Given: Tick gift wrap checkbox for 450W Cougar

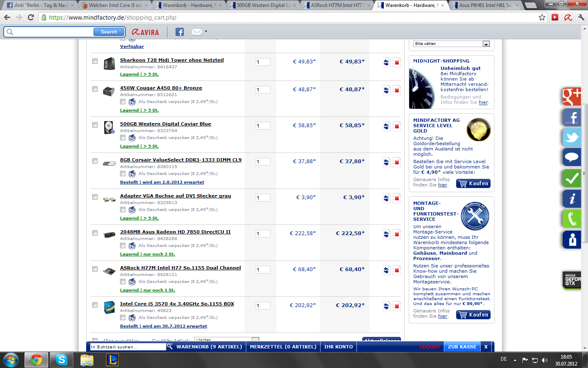Looking at the screenshot, I should (122, 102).
